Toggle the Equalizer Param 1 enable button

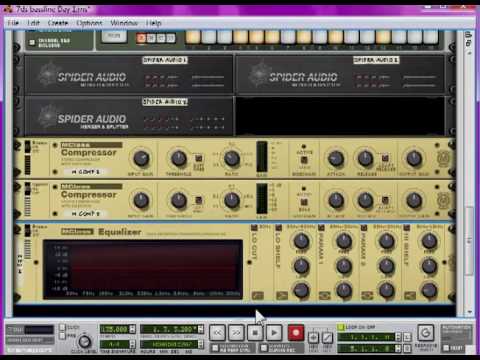coord(321,228)
